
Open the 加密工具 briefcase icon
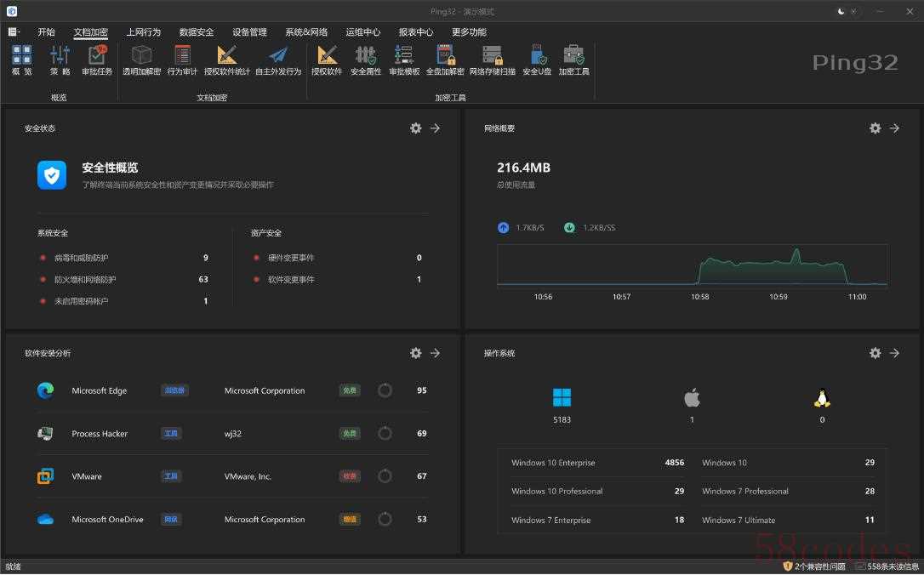point(573,60)
